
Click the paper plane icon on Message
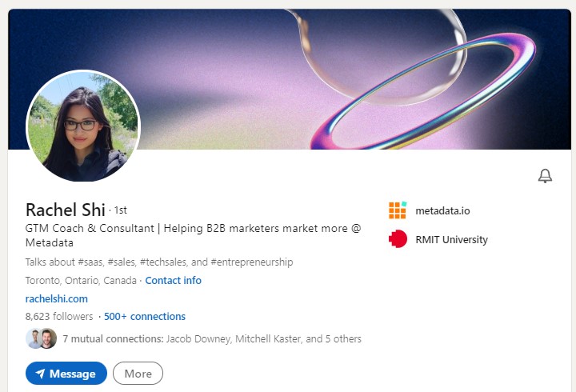coord(40,374)
